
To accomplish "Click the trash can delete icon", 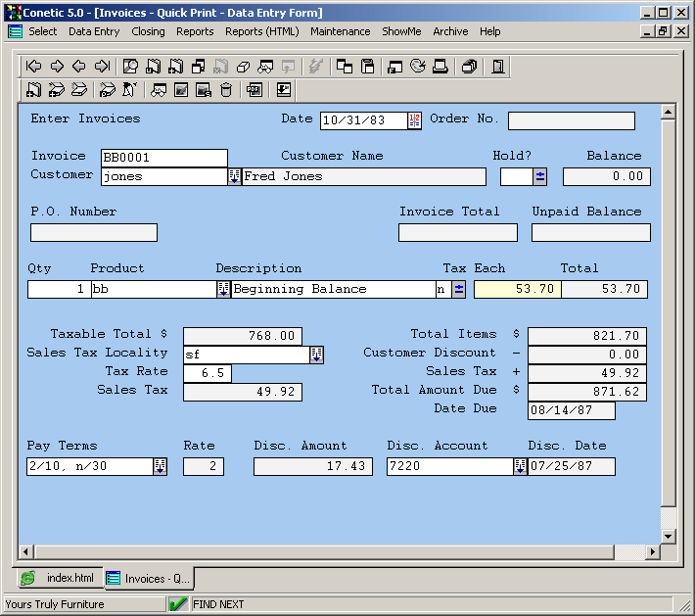I will coord(226,90).
